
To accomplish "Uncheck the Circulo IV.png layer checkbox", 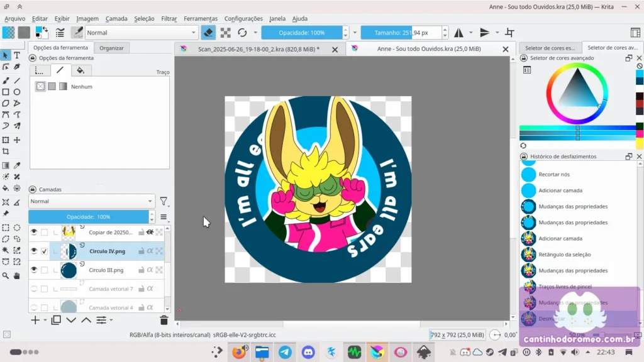I will pyautogui.click(x=45, y=251).
